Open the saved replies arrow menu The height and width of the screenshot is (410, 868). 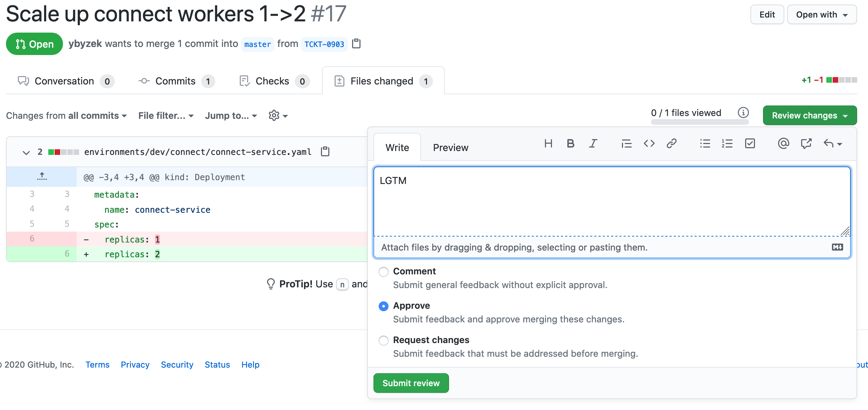click(x=833, y=143)
